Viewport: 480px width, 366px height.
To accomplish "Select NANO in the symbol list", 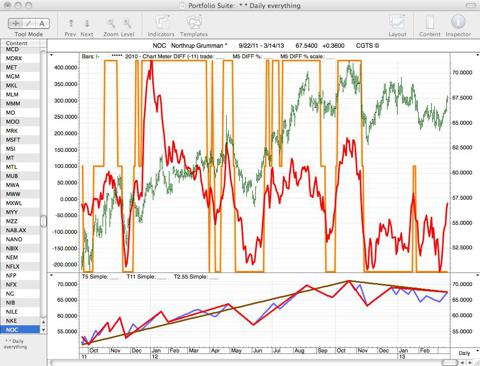I will pyautogui.click(x=20, y=239).
